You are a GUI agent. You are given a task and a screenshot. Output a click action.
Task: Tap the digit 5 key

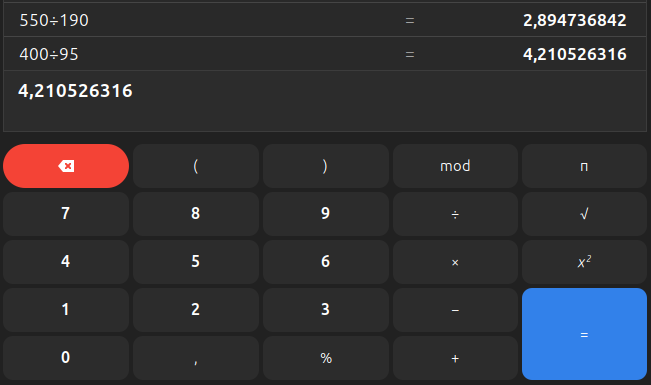196,262
